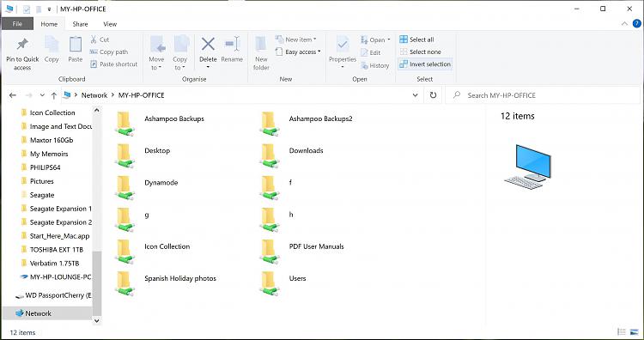644x340 pixels.
Task: Select the Ashampoo Backups shared folder
Action: click(161, 123)
